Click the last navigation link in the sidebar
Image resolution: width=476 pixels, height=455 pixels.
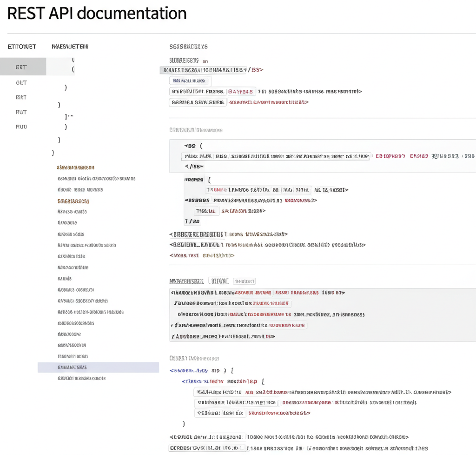click(x=82, y=378)
